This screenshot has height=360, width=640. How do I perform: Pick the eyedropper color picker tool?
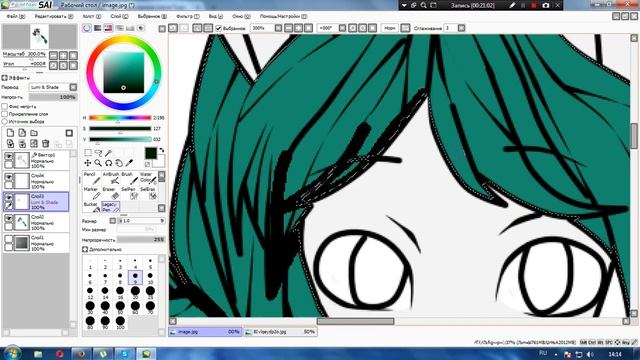tap(129, 163)
